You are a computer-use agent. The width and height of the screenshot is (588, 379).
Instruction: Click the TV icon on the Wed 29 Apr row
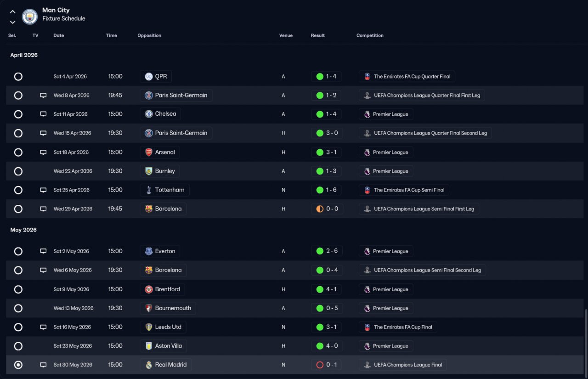tap(43, 209)
